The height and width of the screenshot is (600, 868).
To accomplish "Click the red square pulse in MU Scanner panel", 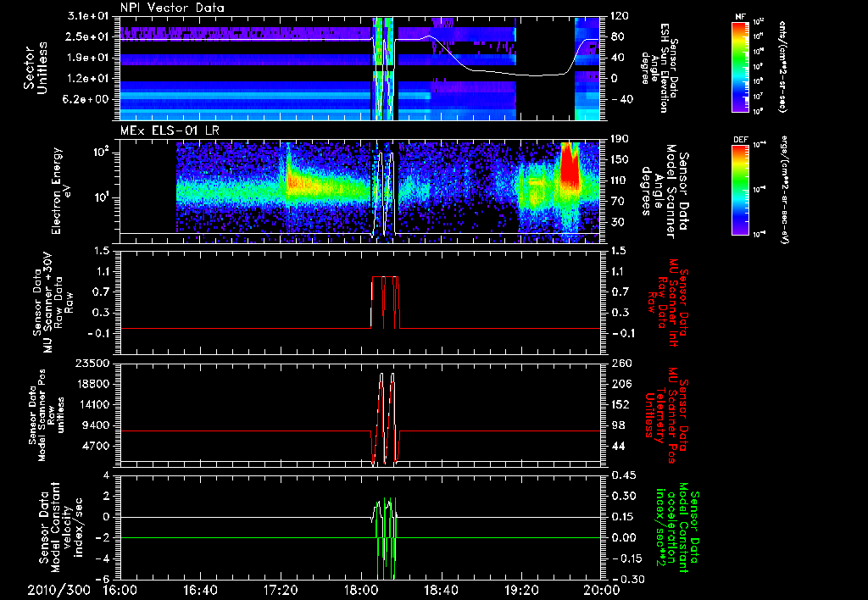I will coord(385,303).
